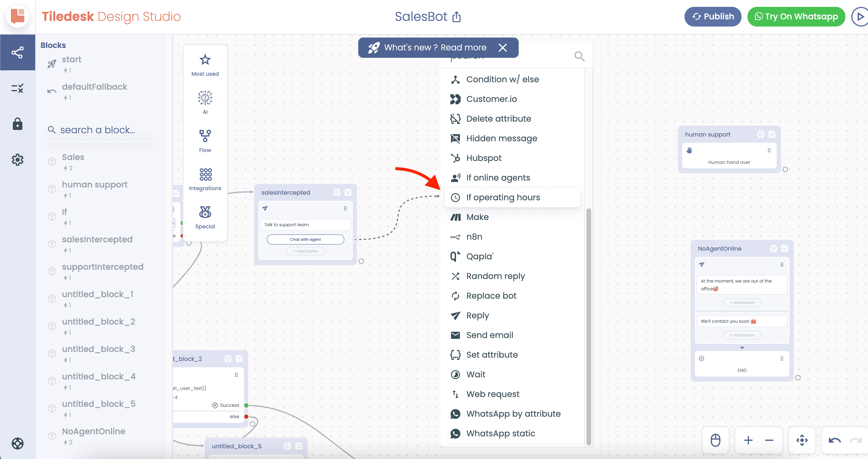Viewport: 868px width, 459px height.
Task: Choose Hubspot action
Action: point(512,158)
